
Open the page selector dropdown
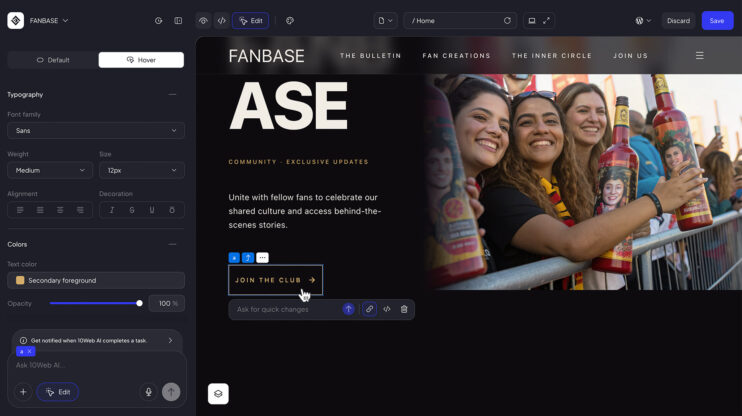coord(385,20)
